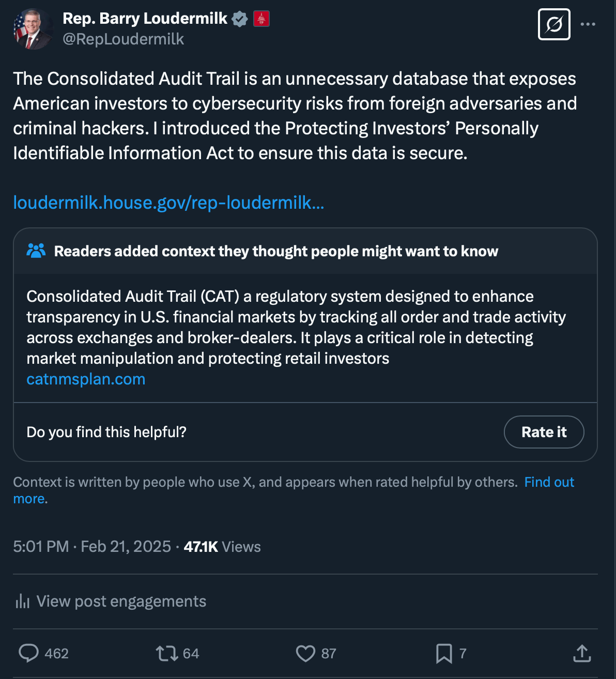Viewport: 616px width, 679px height.
Task: Repost using the retweet icon
Action: pyautogui.click(x=167, y=653)
